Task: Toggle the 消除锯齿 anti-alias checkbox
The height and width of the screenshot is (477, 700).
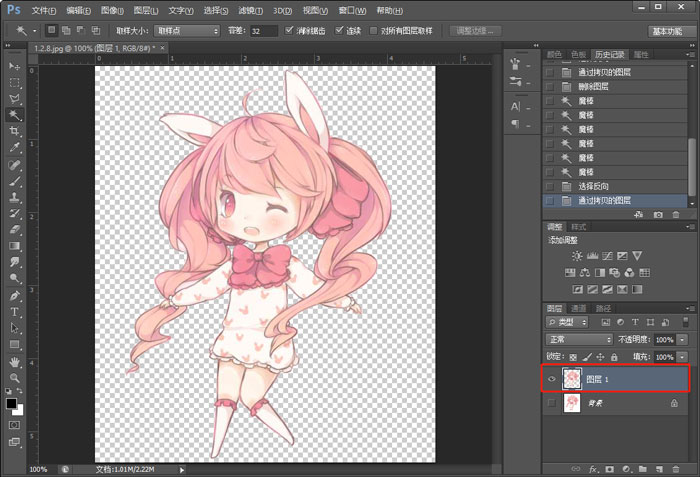Action: point(290,31)
